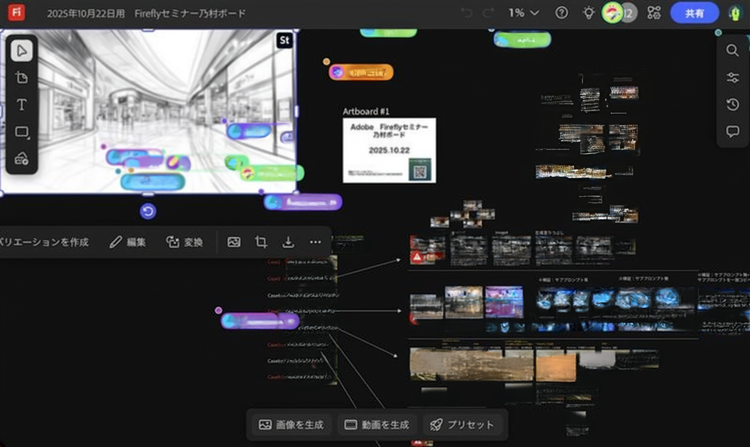Click the circular regenerate icon below image

coord(148,211)
